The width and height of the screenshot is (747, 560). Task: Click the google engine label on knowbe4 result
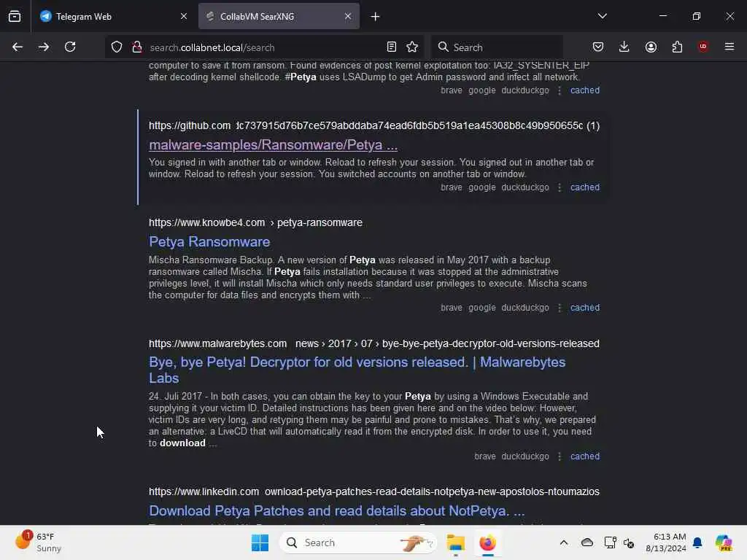point(481,308)
